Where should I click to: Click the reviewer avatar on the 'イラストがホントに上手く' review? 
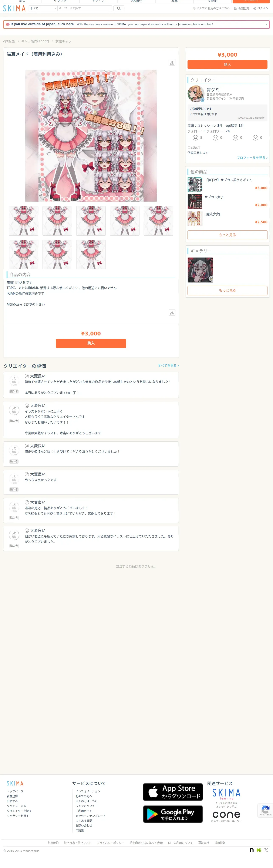14,410
